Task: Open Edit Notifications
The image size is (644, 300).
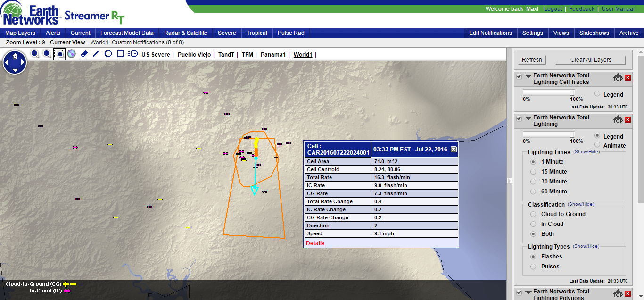Action: pyautogui.click(x=490, y=33)
